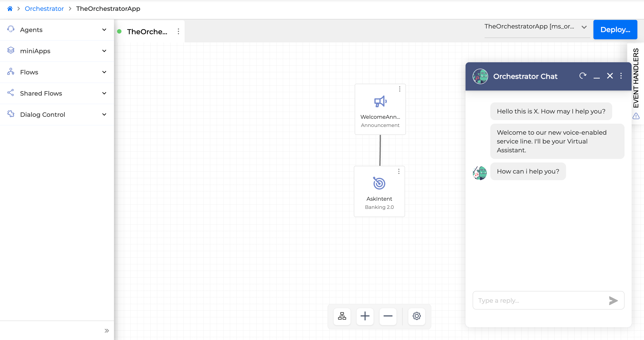Go to Orchestrator breadcrumb link
Viewport: 644px width, 340px height.
click(44, 9)
